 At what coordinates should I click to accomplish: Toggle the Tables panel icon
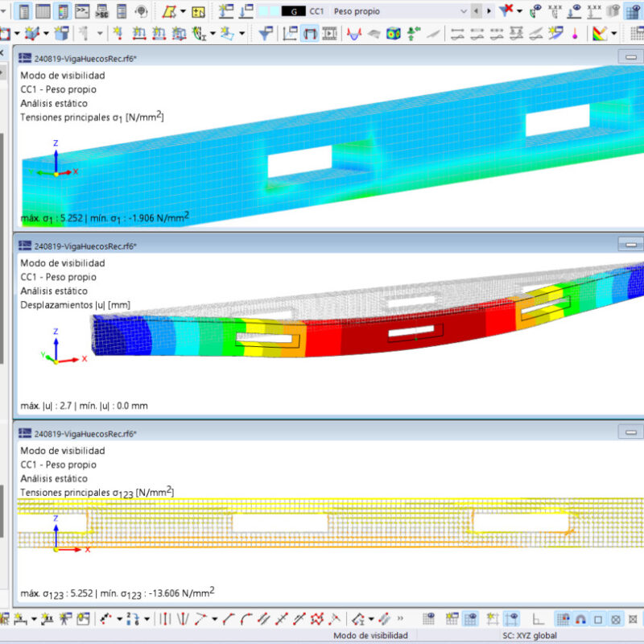coord(43,11)
